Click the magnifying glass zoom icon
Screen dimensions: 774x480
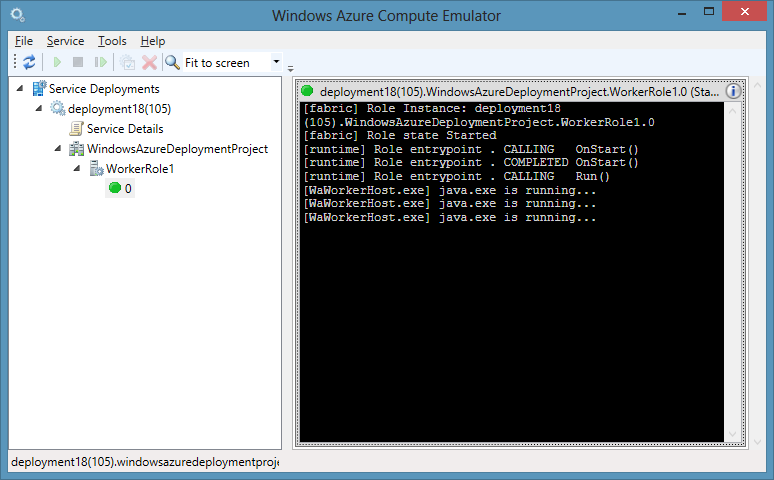click(172, 63)
